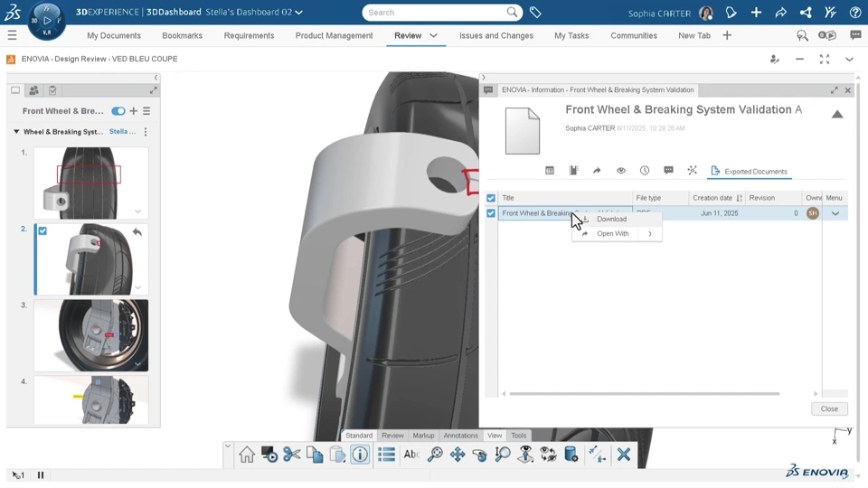Open the row Menu chevron for the document
Image resolution: width=868 pixels, height=488 pixels.
tap(835, 213)
